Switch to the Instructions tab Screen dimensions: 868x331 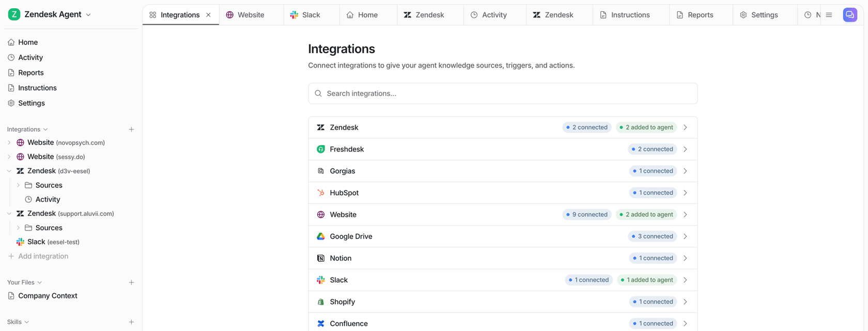point(630,15)
